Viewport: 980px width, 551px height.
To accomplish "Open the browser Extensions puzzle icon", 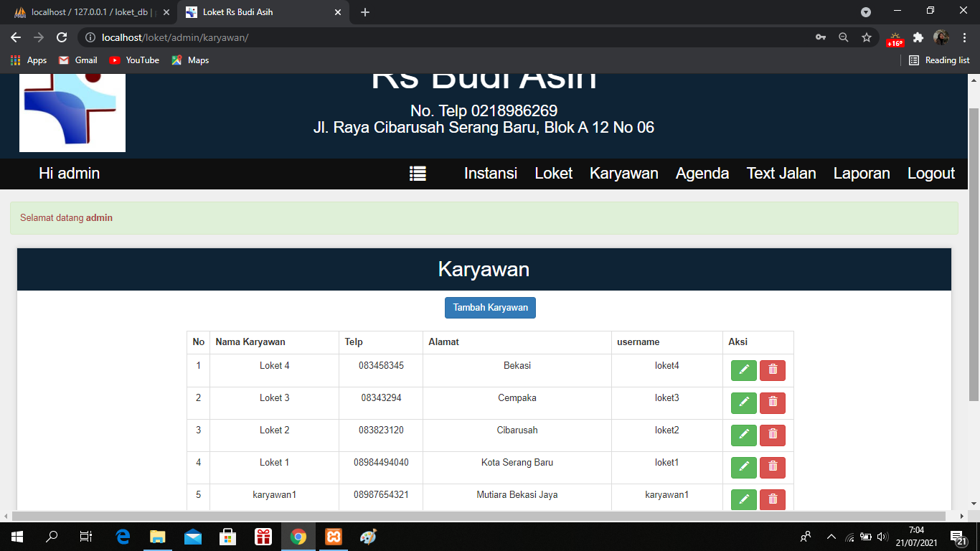I will (x=918, y=37).
